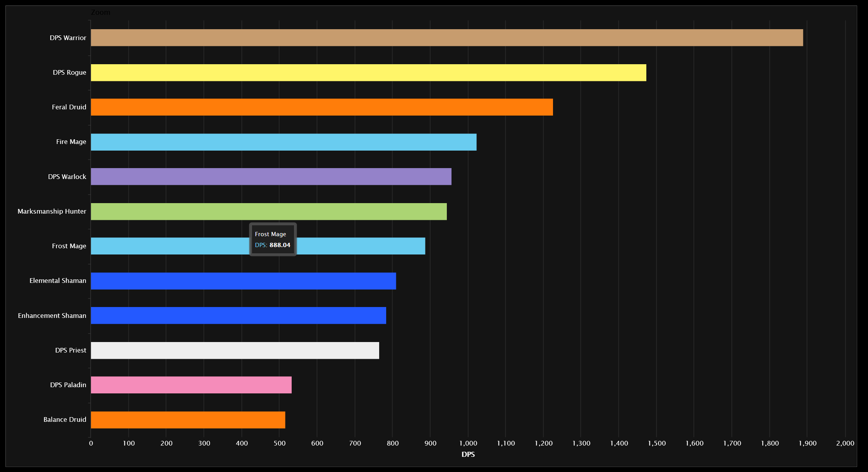Click the 'DPS Priest' axis label
This screenshot has width=868, height=472.
(71, 350)
